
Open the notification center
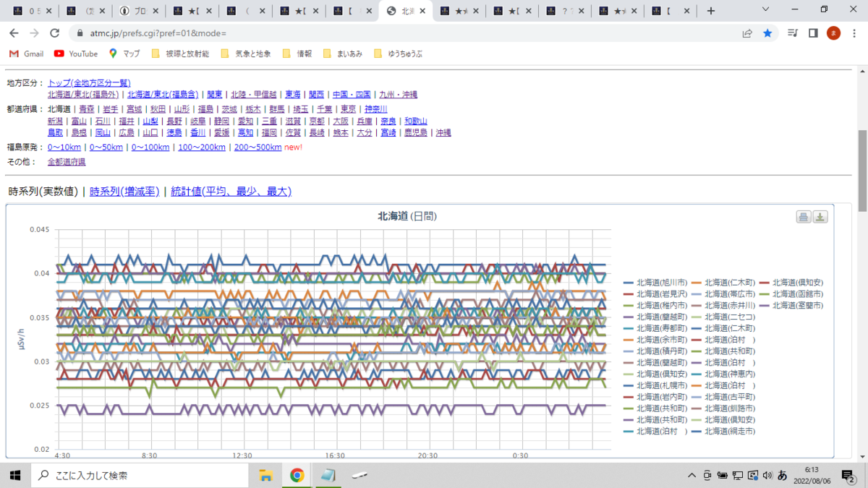click(x=848, y=475)
